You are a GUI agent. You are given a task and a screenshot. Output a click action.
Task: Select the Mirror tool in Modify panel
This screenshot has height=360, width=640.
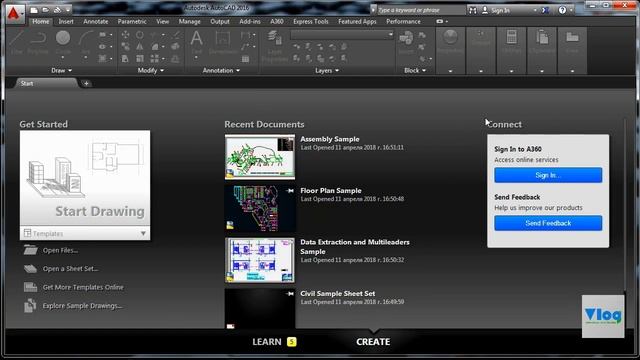[140, 47]
